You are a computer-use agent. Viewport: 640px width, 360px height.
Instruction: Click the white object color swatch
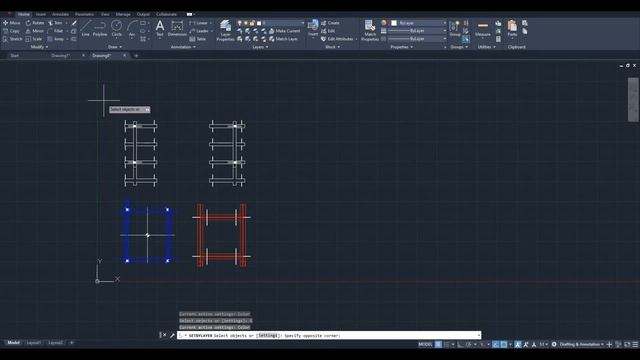coord(394,23)
